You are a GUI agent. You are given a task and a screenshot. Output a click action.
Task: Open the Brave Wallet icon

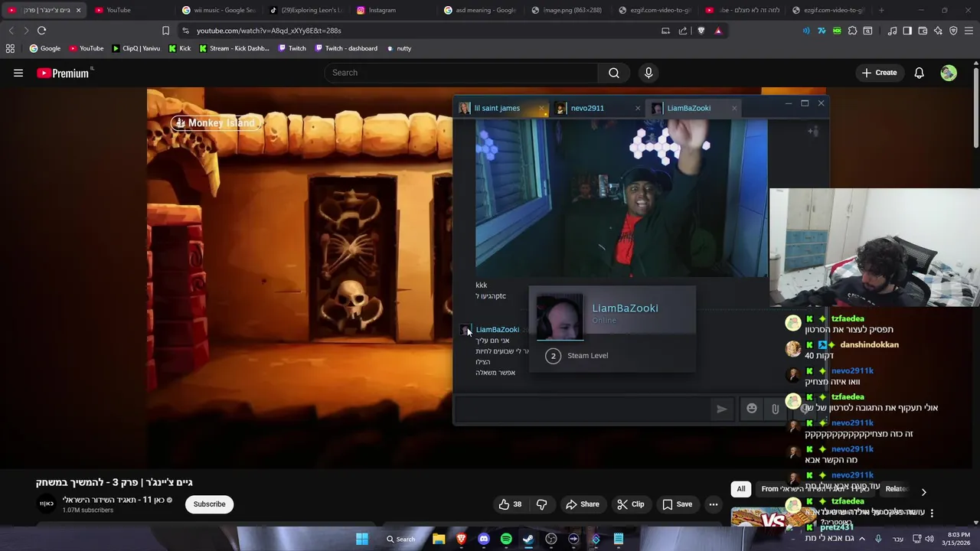(x=923, y=31)
